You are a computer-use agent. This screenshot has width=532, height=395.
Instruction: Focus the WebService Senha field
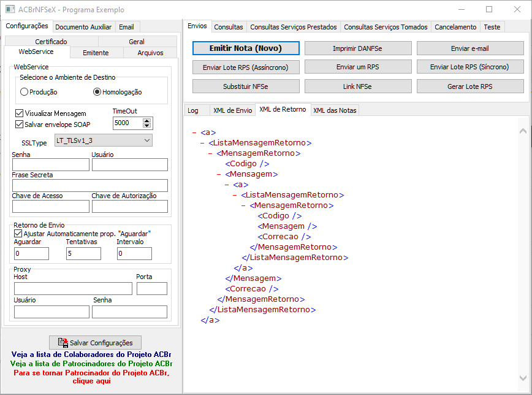point(51,165)
